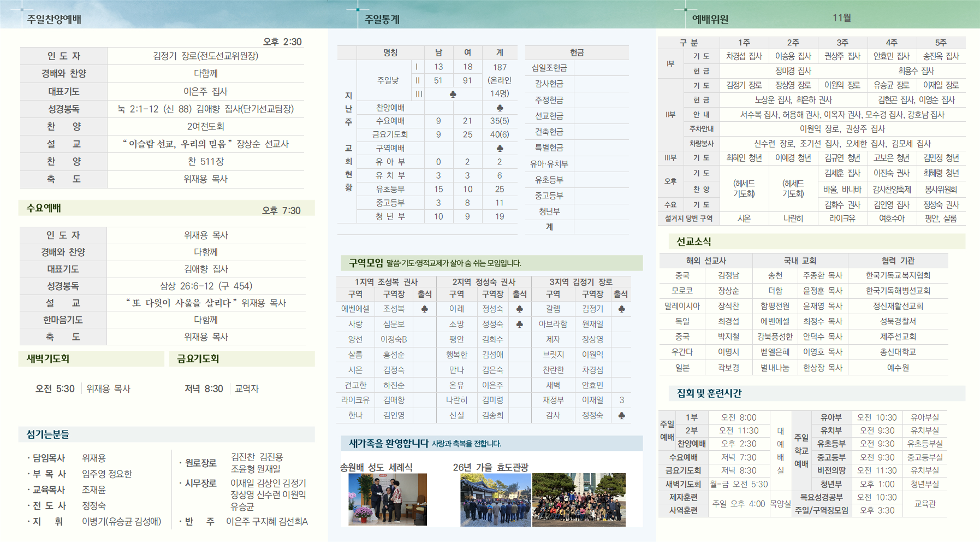
Task: Click the 예배위원 section heading
Action: (x=710, y=20)
